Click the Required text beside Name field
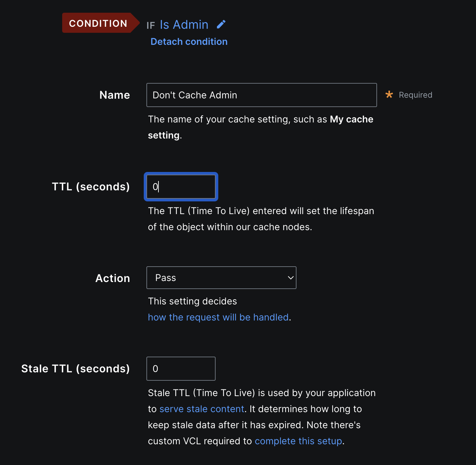Viewport: 476px width, 465px height. click(x=415, y=95)
